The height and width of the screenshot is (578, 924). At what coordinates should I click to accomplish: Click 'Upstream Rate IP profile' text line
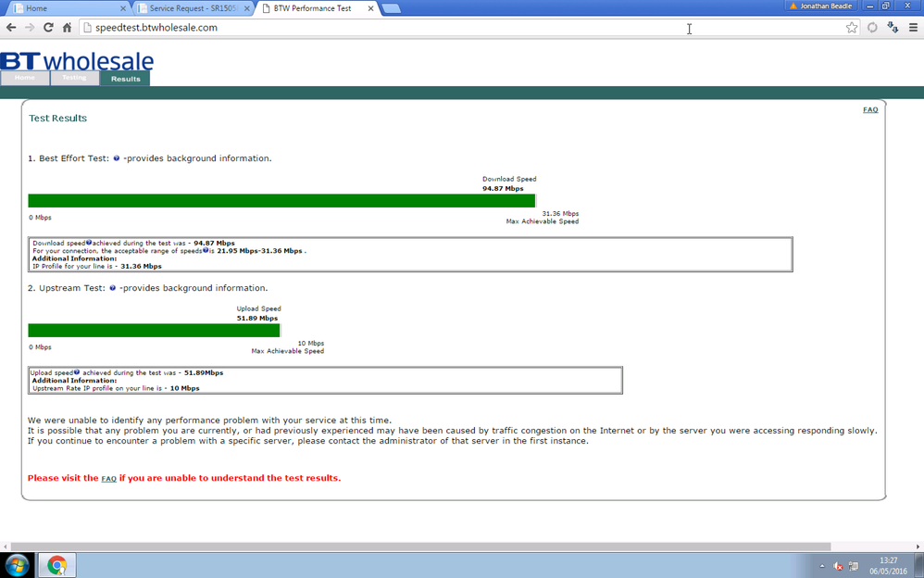pos(116,388)
